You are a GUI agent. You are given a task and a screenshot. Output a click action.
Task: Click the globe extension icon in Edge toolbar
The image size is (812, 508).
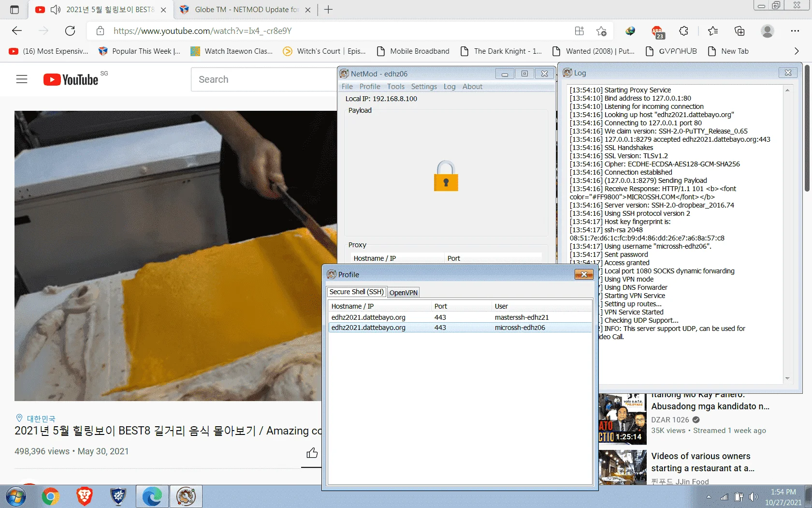coord(630,31)
